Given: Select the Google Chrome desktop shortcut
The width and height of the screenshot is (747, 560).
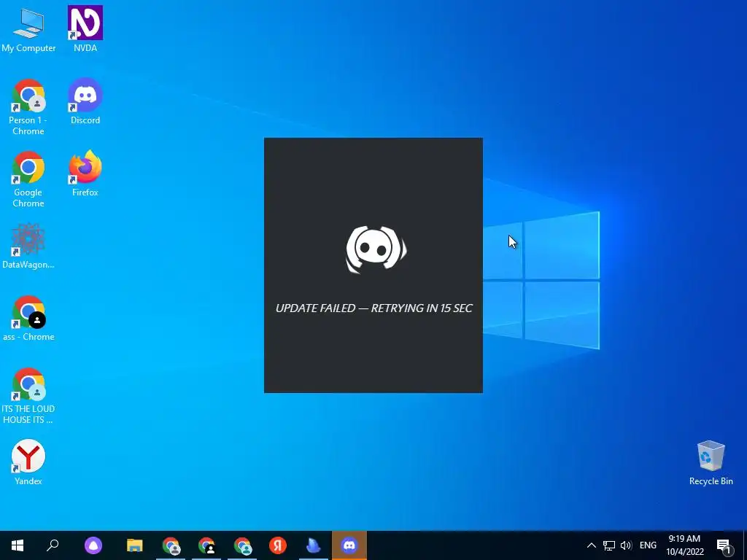Looking at the screenshot, I should click(x=28, y=179).
